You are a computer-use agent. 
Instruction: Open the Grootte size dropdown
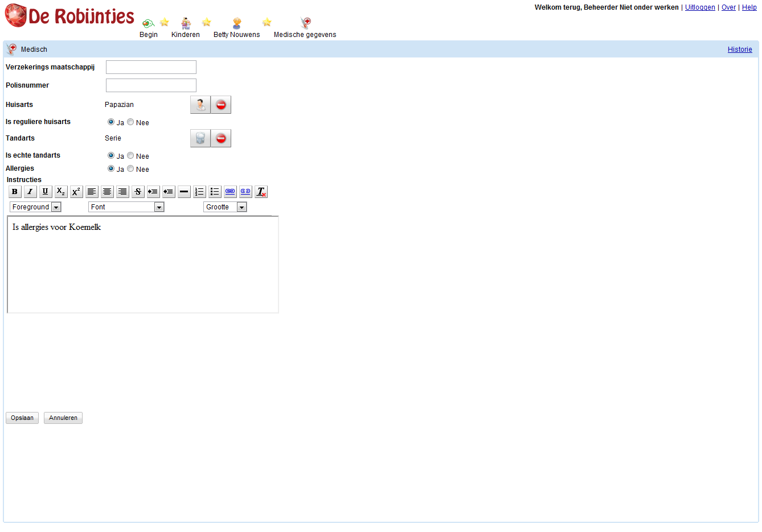[225, 207]
